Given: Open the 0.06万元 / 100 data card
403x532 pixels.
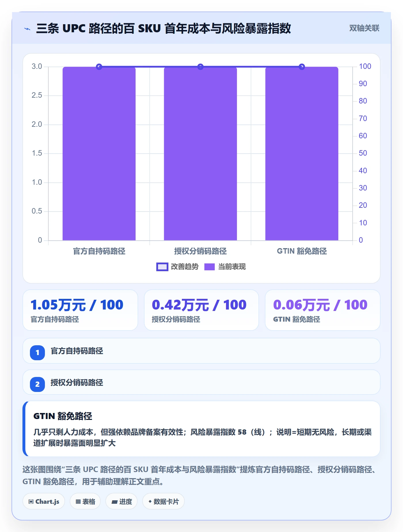Looking at the screenshot, I should [x=323, y=310].
